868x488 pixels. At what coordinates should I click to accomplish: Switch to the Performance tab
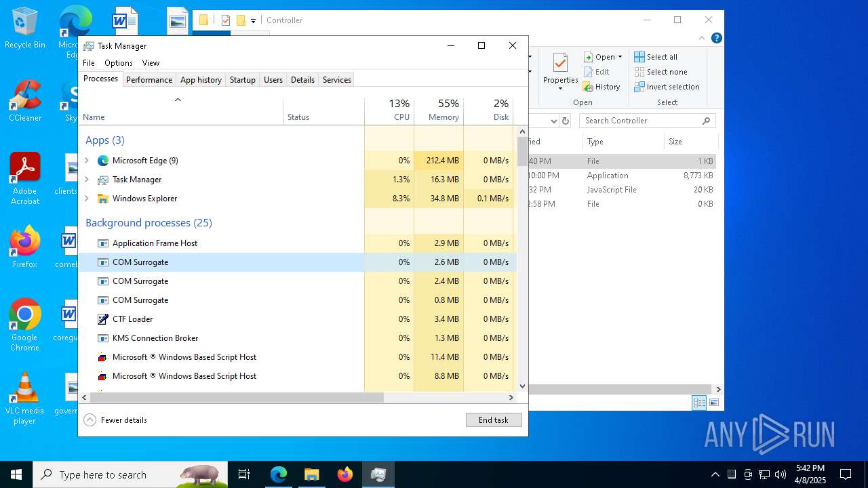coord(149,79)
